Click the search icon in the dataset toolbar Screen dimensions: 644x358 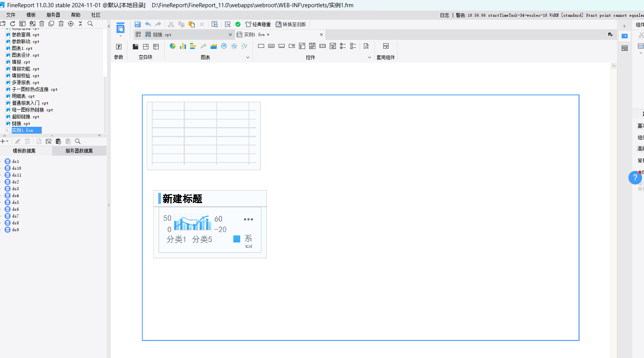78,141
